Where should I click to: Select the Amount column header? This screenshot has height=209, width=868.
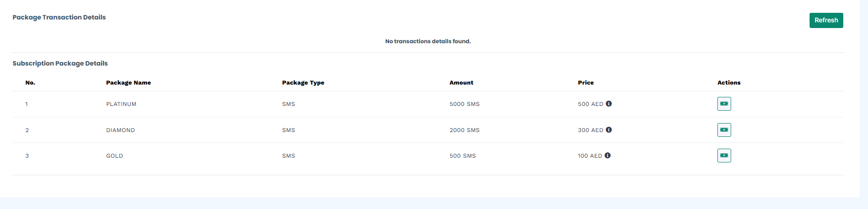pyautogui.click(x=461, y=83)
